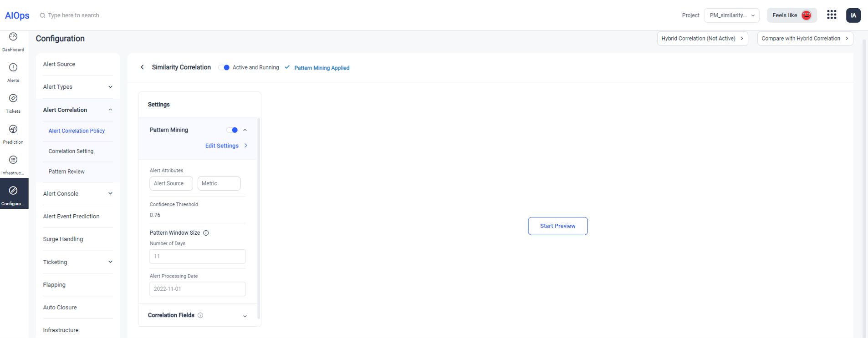Viewport: 868px width, 338px height.
Task: Open the Infrastructure sidebar icon
Action: [x=13, y=160]
